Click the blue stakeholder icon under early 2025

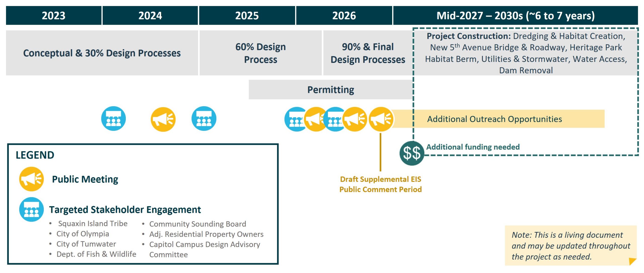[204, 119]
